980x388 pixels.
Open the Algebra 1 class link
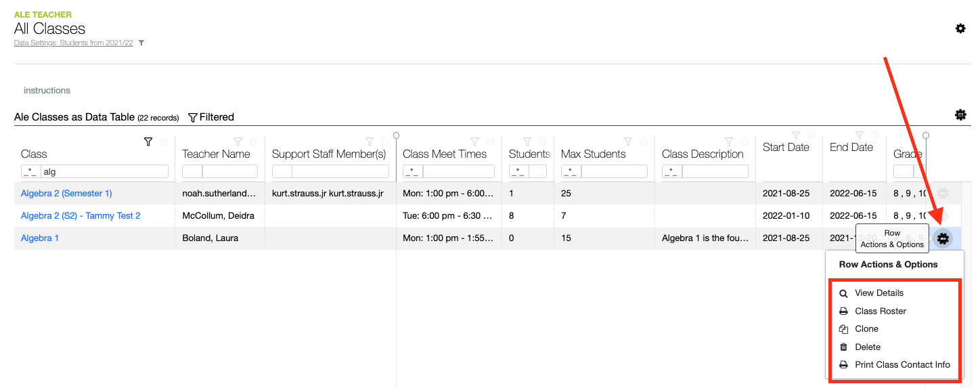click(x=40, y=238)
